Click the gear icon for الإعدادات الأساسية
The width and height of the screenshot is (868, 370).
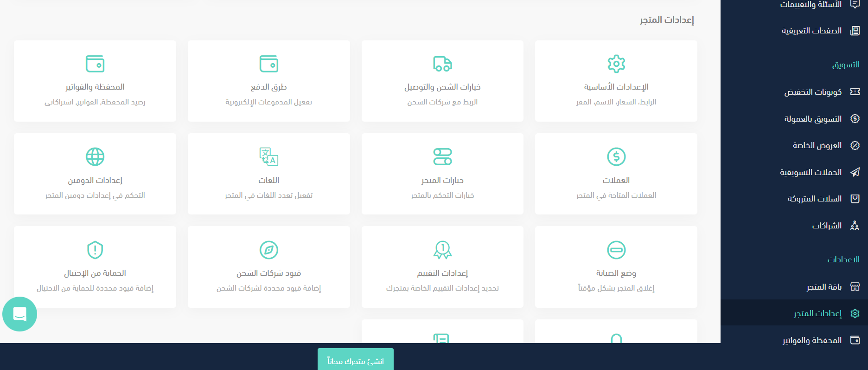point(616,64)
